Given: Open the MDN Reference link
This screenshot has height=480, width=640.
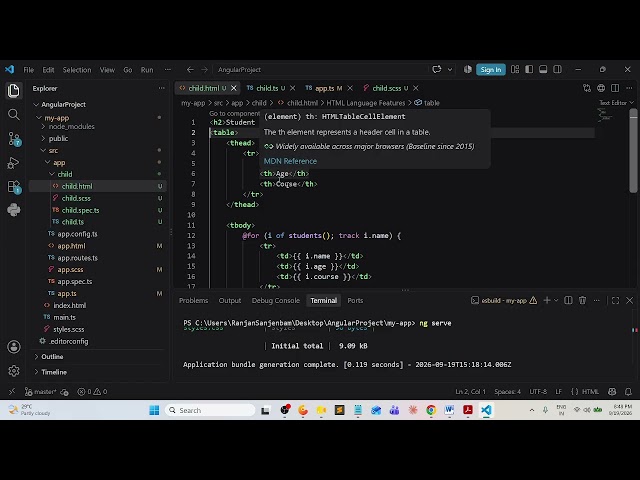Looking at the screenshot, I should (x=290, y=161).
